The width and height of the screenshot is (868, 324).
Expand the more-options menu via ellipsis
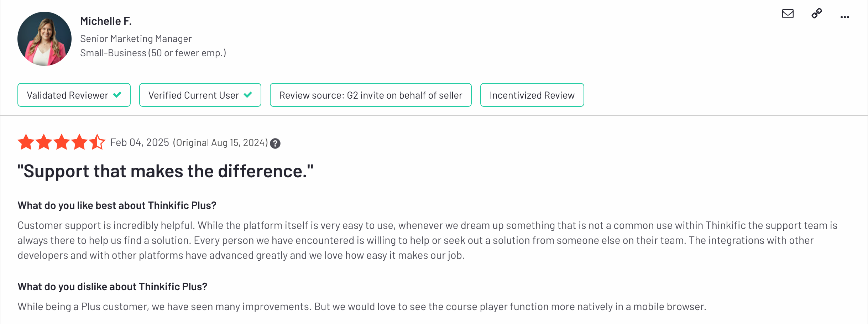[845, 17]
